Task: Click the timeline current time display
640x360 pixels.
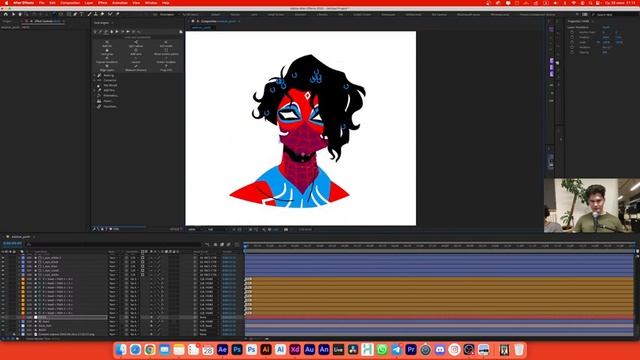Action: coord(12,244)
